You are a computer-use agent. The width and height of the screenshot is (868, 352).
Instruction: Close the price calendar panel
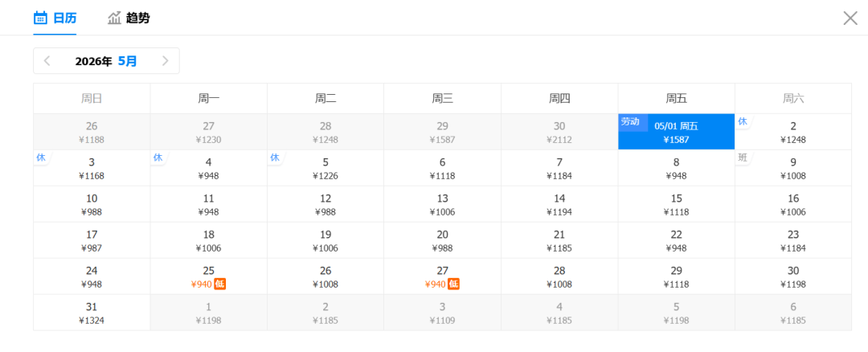pyautogui.click(x=850, y=18)
